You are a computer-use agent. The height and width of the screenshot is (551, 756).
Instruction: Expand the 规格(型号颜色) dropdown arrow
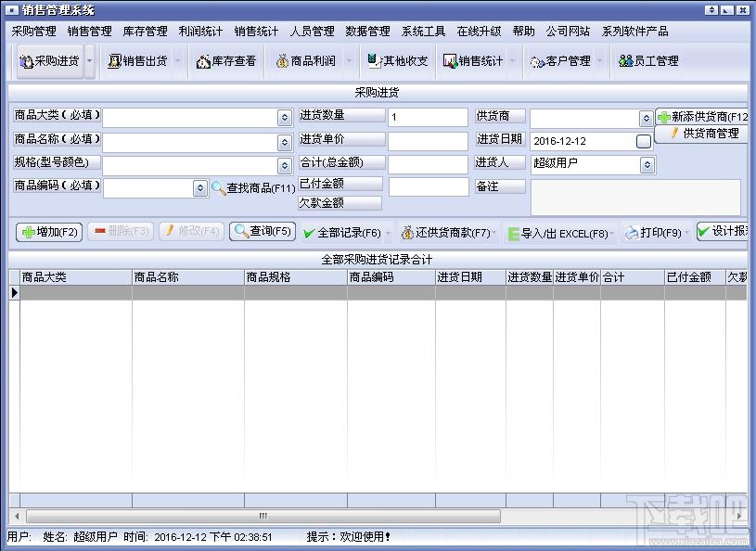click(x=285, y=165)
